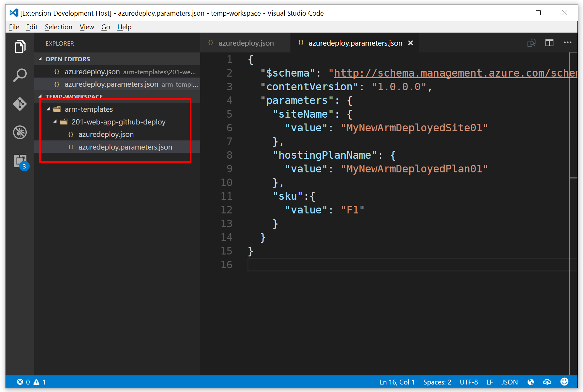
Task: Click the errors count icon in status bar
Action: point(20,382)
